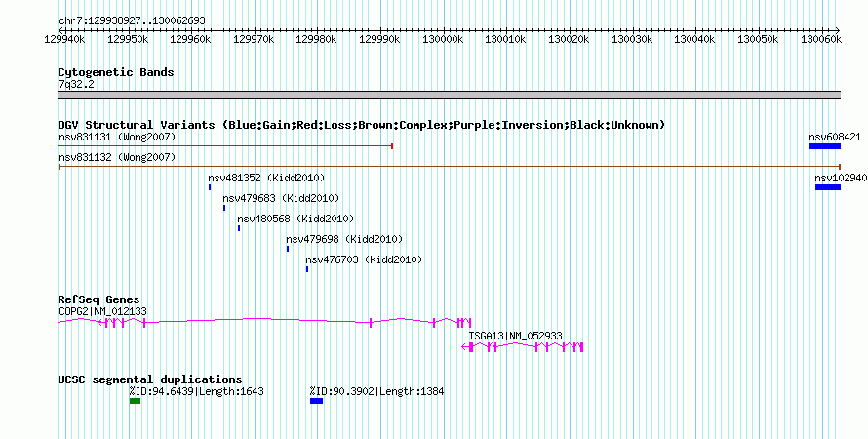Select the %ID:90.3902|Length:1384 label

point(377,391)
